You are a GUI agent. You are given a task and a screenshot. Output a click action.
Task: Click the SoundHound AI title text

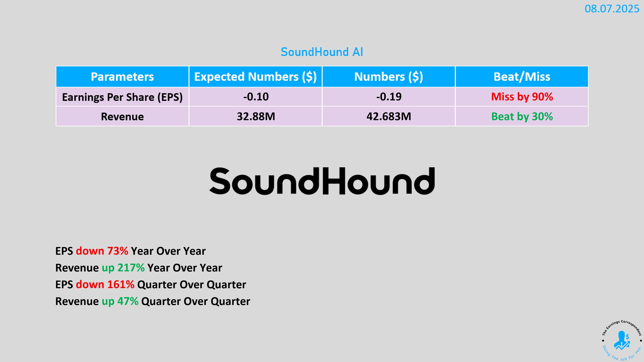(322, 52)
